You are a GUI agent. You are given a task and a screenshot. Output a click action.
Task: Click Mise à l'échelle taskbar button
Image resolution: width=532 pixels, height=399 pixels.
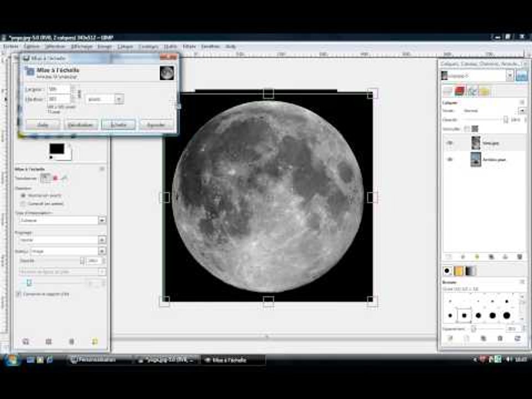coord(233,360)
